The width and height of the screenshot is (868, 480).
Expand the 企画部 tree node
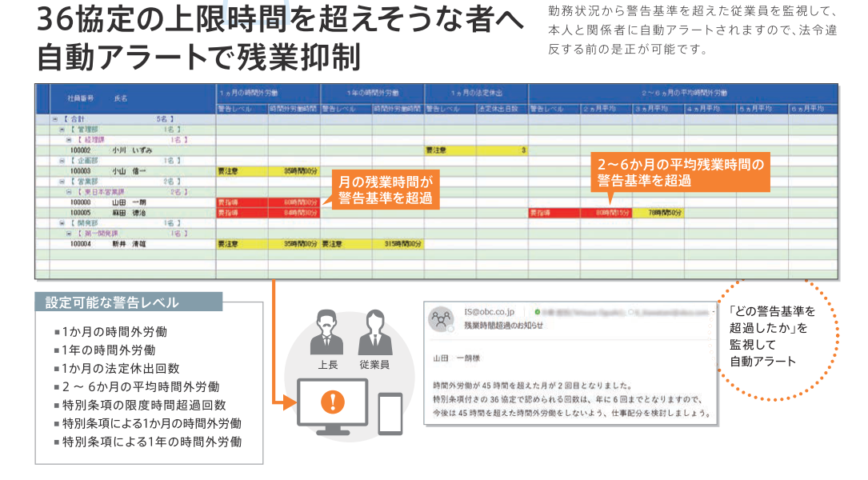(62, 160)
